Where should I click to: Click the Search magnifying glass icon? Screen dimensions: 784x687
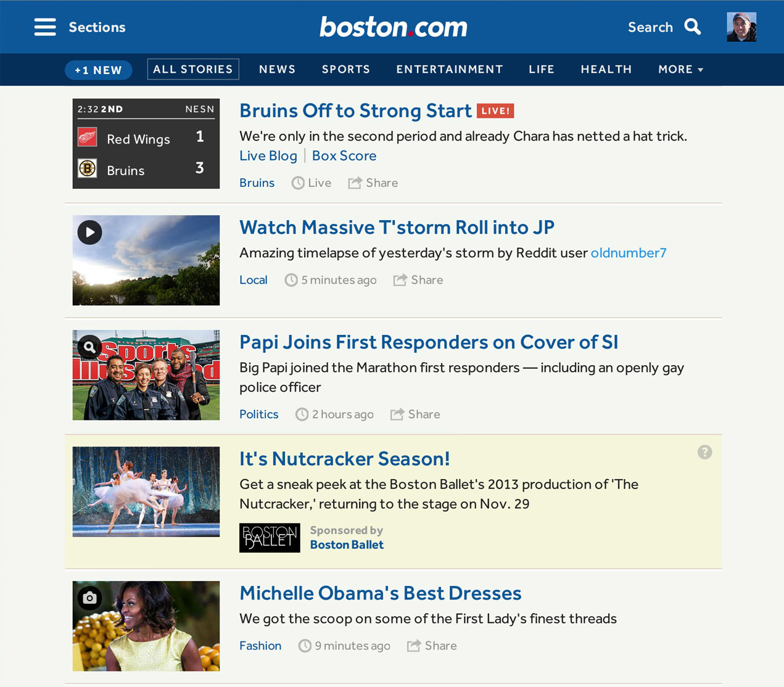coord(693,27)
